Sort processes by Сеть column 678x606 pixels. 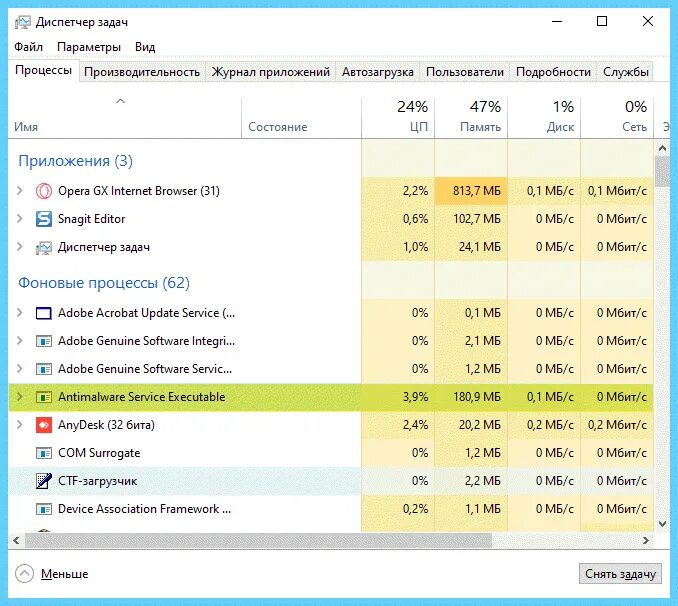(x=617, y=117)
